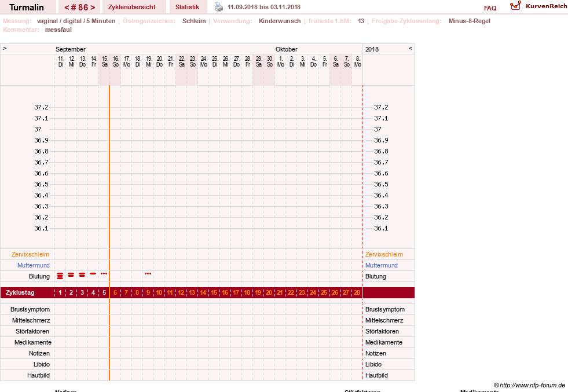Click the left Hautbild row label
Screen dimensions: 568x392
point(38,375)
